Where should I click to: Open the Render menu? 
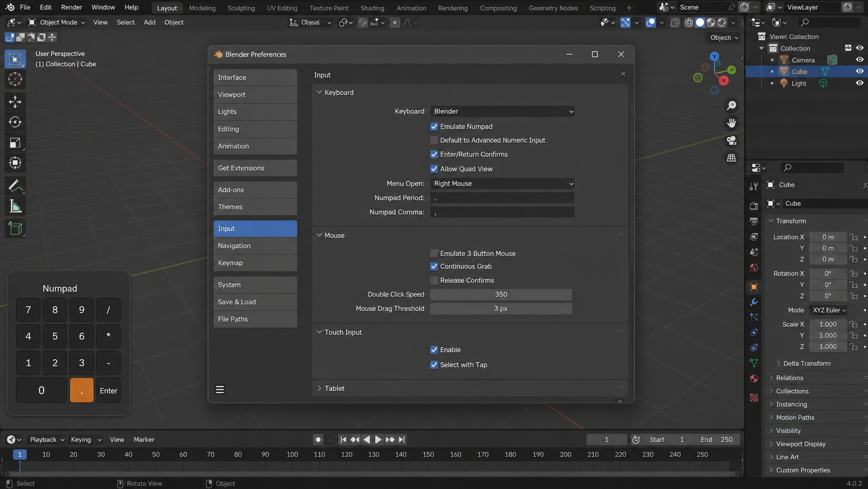point(72,7)
